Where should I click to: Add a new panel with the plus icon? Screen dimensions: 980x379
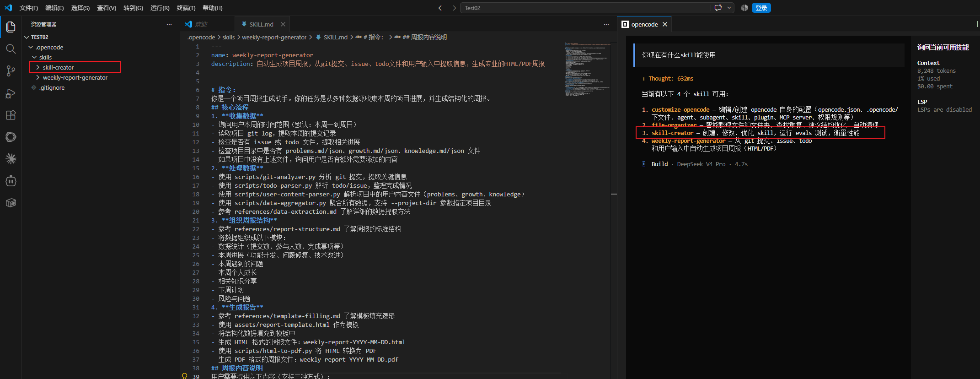(x=977, y=24)
